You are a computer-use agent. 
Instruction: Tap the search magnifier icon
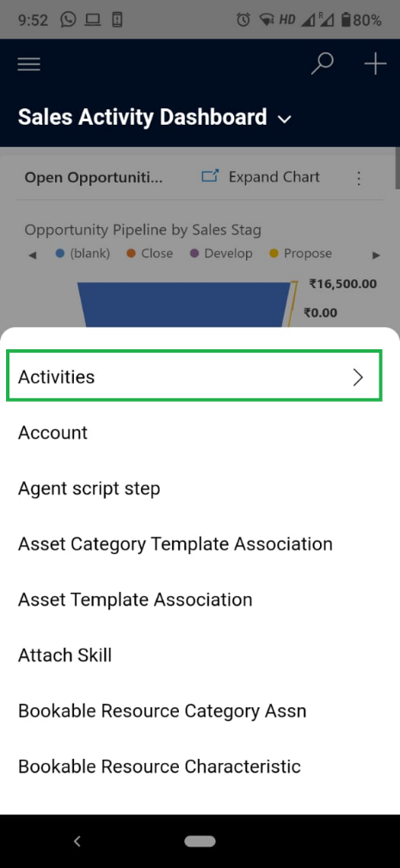(x=322, y=65)
